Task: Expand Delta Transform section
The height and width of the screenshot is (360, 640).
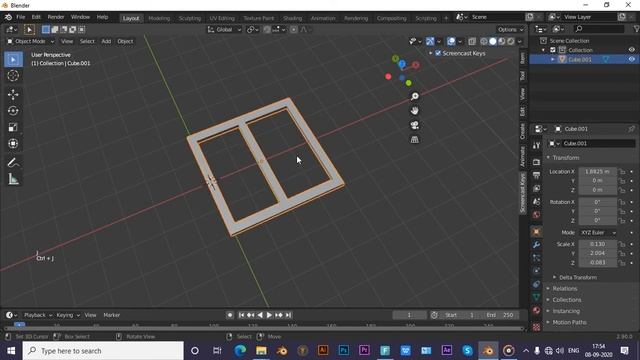Action: pyautogui.click(x=578, y=277)
